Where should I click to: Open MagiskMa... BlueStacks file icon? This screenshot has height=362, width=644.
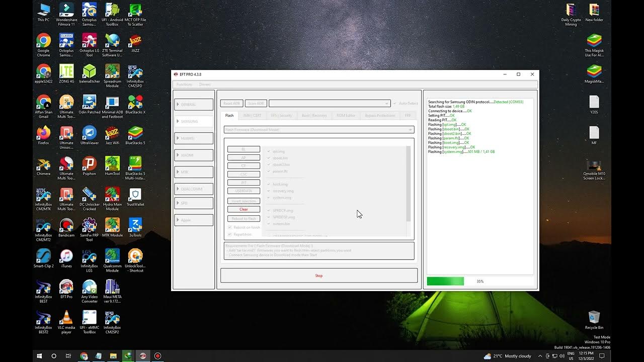[x=594, y=73]
